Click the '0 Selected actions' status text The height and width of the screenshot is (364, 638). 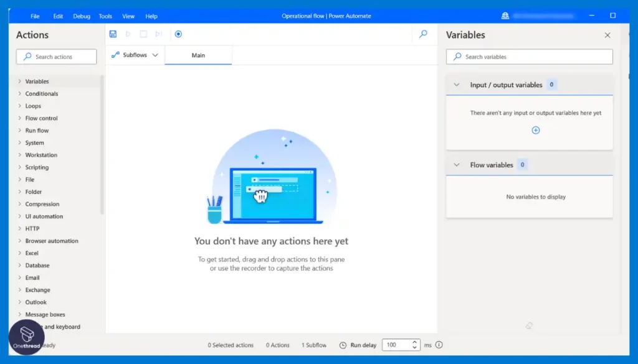pos(231,345)
